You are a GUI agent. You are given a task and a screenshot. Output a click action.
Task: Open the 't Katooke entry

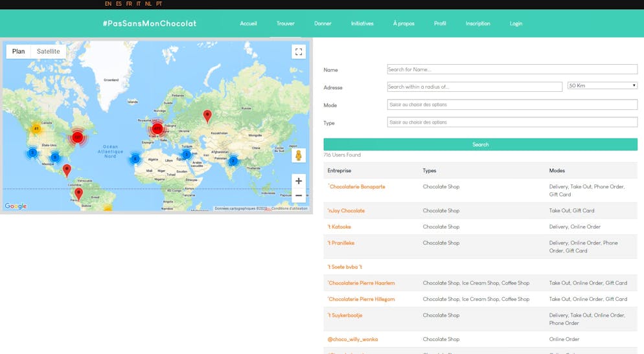pos(339,227)
